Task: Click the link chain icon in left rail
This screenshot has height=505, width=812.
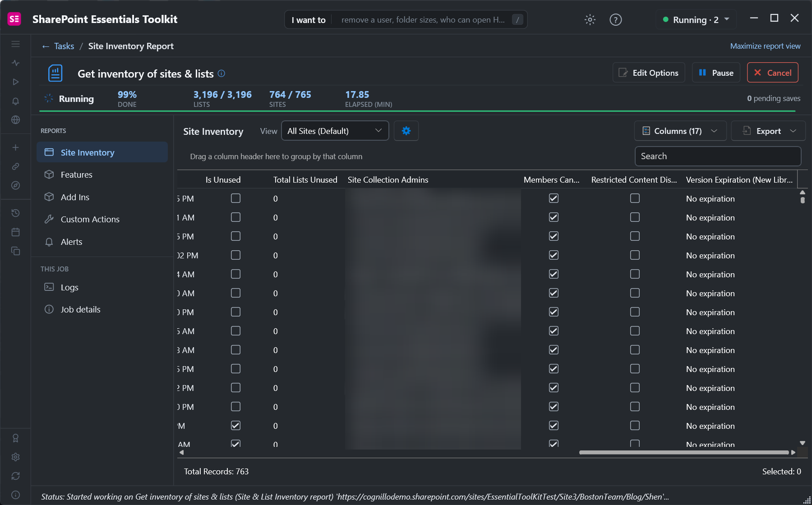Action: tap(15, 166)
